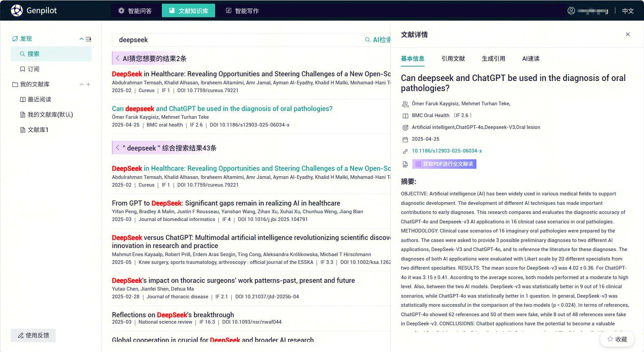This screenshot has height=352, width=644.
Task: Click the user account avatar icon
Action: 571,11
